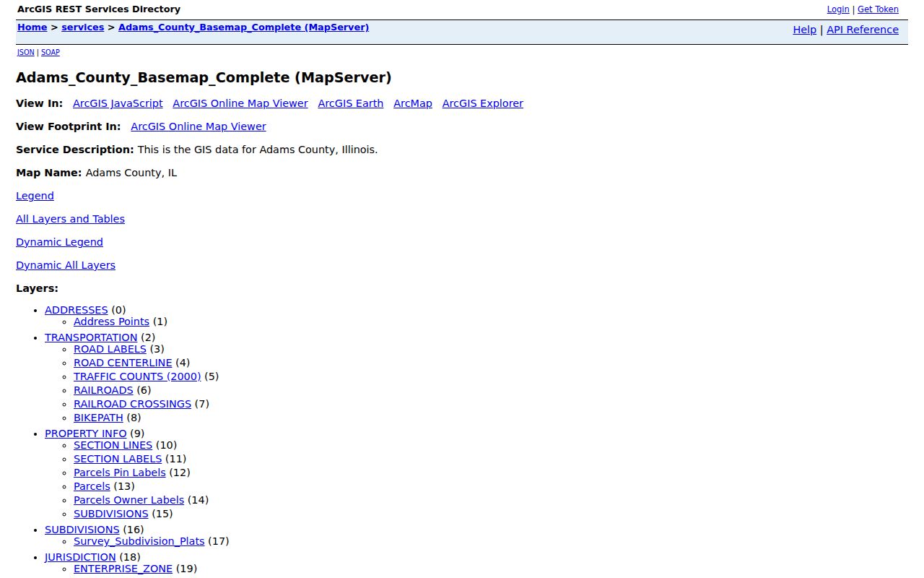Open the Parcels layer (13)

(x=92, y=486)
